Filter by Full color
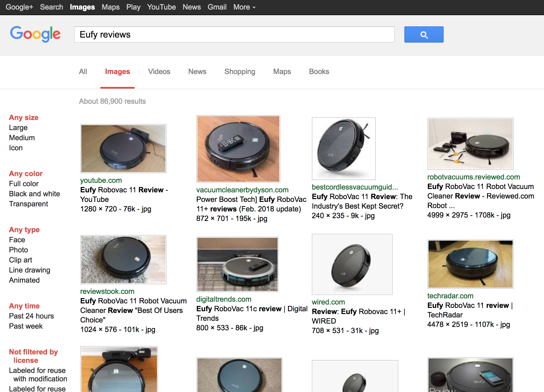Image resolution: width=544 pixels, height=392 pixels. click(x=24, y=184)
